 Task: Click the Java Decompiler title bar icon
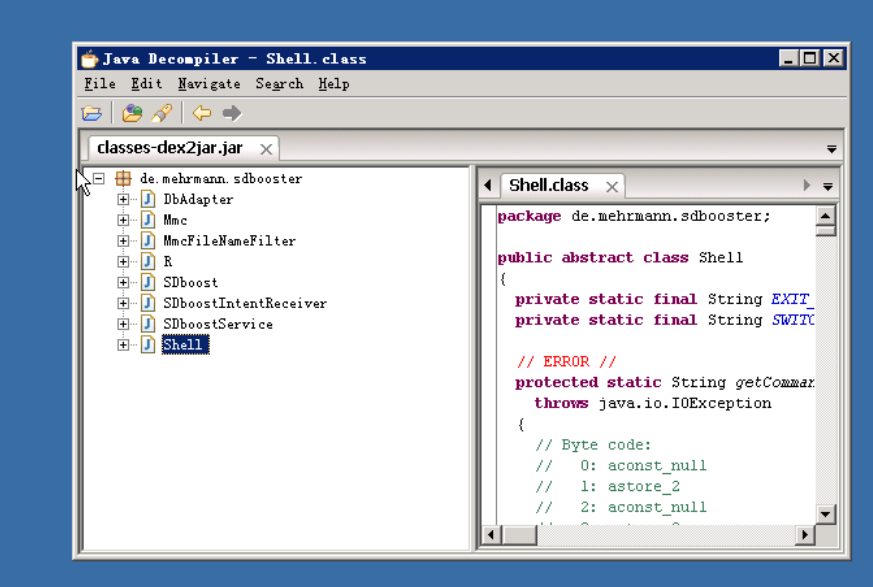pyautogui.click(x=89, y=58)
